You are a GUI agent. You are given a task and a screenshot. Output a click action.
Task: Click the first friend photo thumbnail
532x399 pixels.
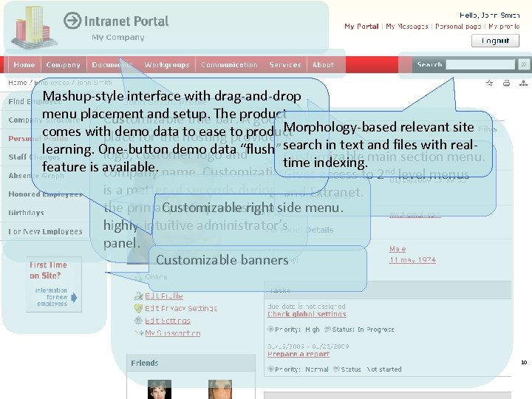pyautogui.click(x=160, y=389)
